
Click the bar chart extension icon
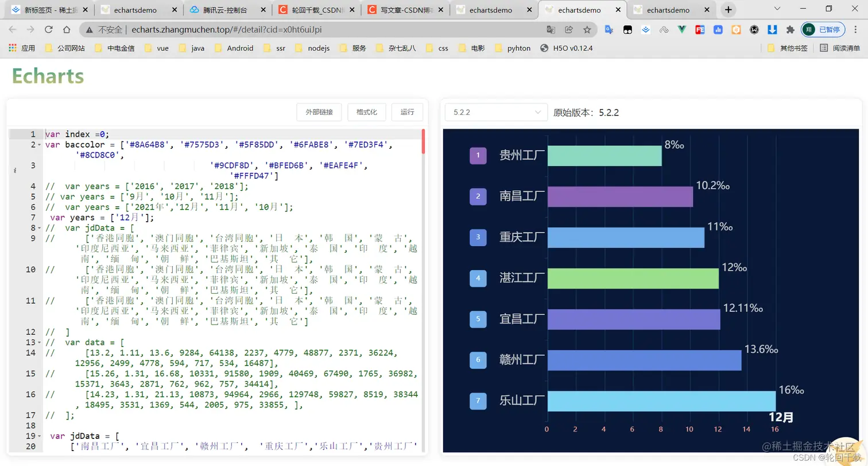coord(719,30)
